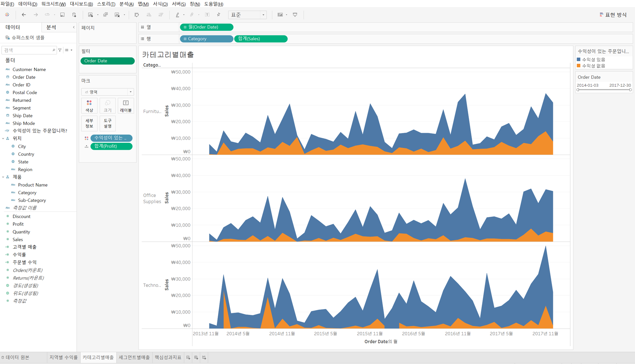Click the new story tab icon
This screenshot has height=364, width=635.
[204, 358]
